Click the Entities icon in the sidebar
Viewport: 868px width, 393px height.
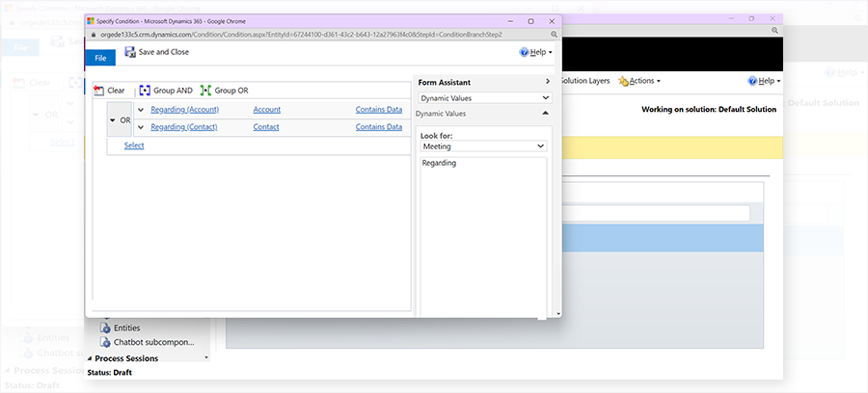point(105,328)
